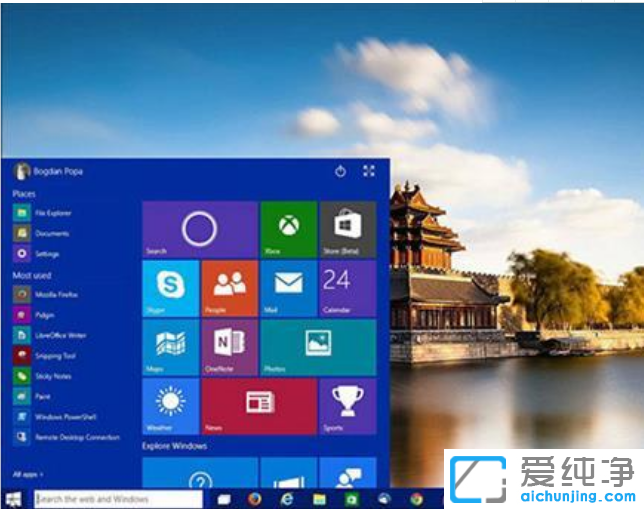
Task: Launch Firefox from the taskbar
Action: tap(255, 499)
